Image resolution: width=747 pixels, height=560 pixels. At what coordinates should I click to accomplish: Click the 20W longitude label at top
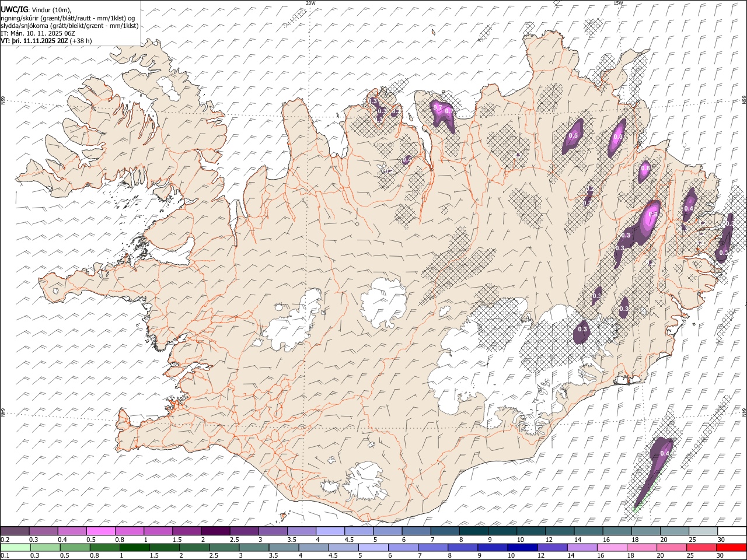pyautogui.click(x=311, y=3)
